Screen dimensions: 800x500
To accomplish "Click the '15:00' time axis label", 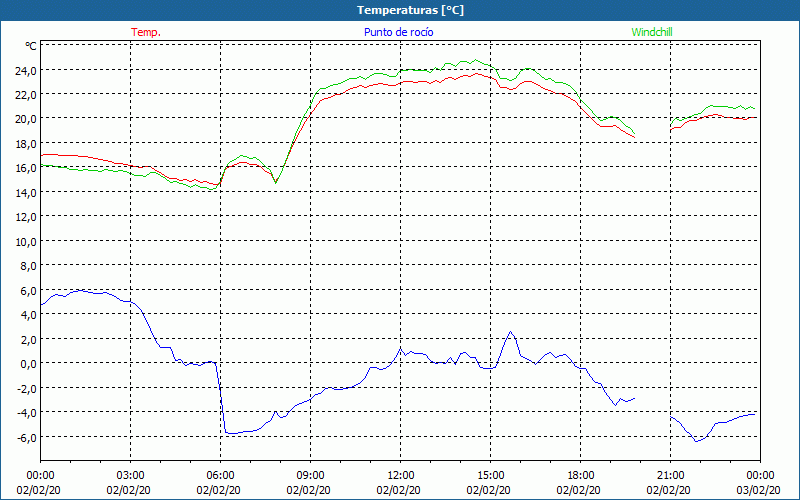I will tap(490, 476).
